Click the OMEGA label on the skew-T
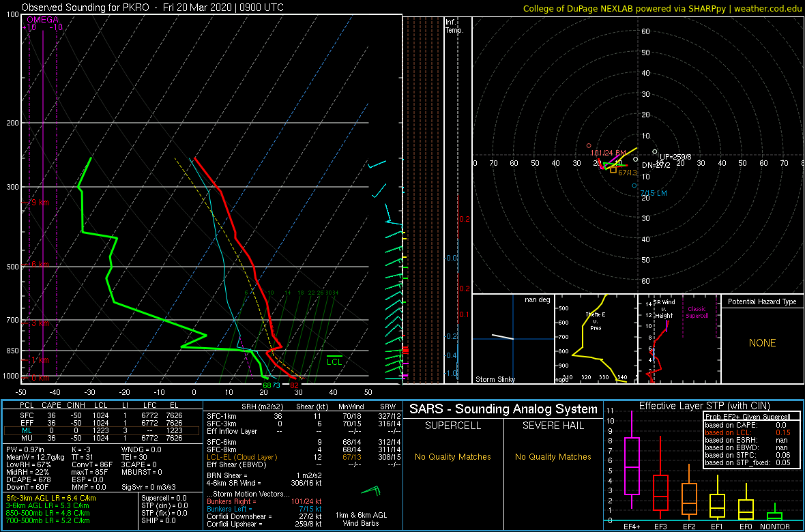The height and width of the screenshot is (532, 805). (43, 20)
